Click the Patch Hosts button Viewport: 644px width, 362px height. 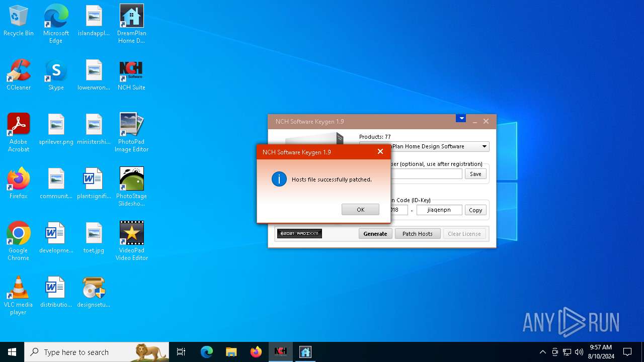418,234
